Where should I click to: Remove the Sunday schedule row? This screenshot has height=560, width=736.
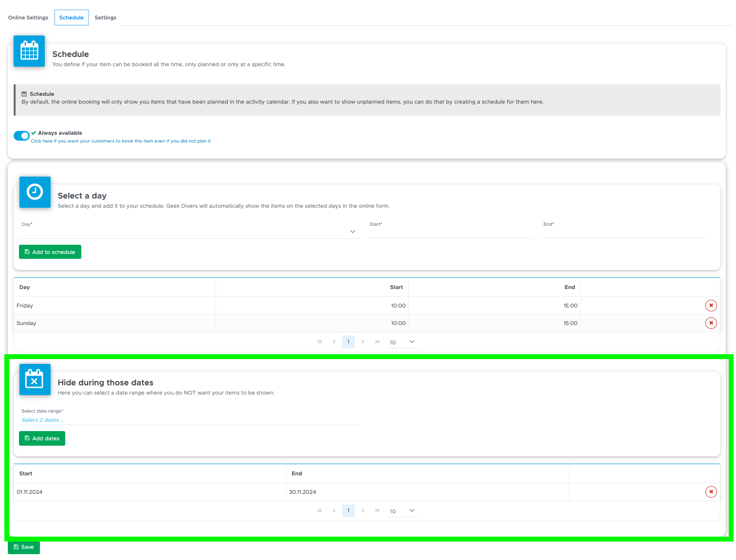click(711, 323)
